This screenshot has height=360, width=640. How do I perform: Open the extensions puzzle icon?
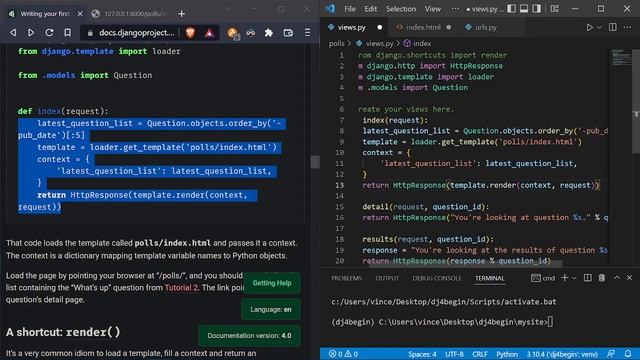point(269,33)
